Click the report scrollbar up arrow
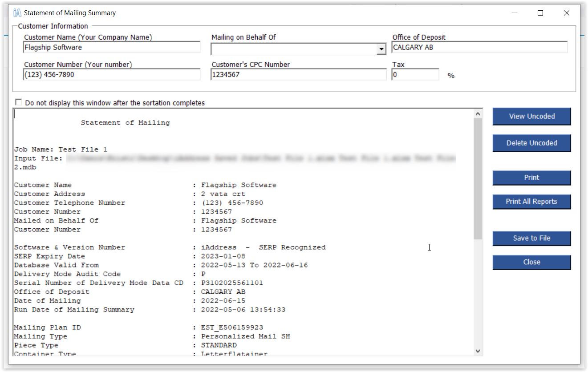588x372 pixels. 478,113
